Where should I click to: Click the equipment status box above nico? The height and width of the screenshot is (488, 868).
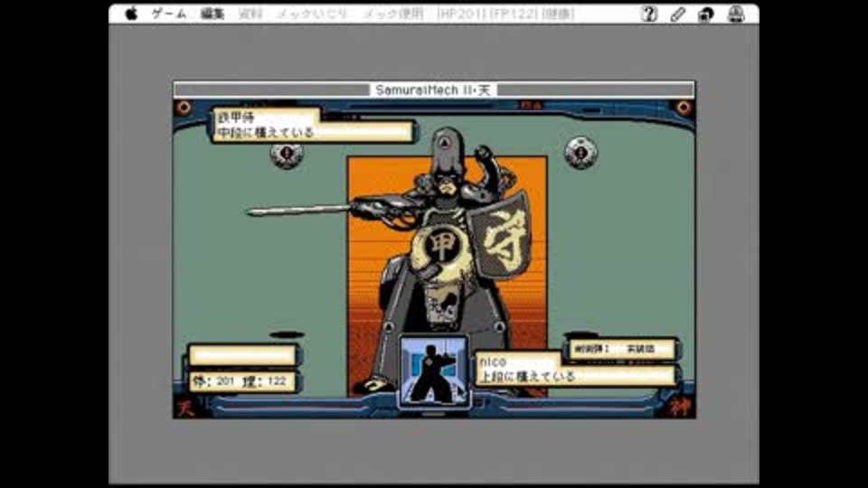pyautogui.click(x=622, y=349)
